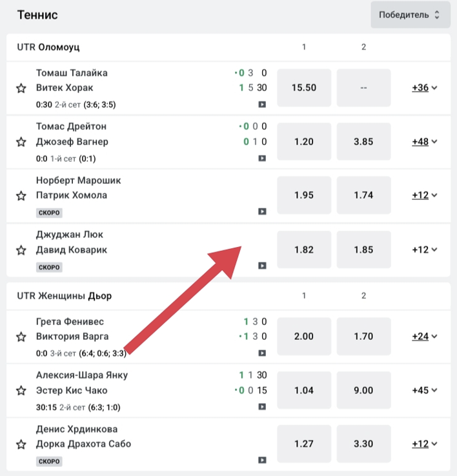Open live video for Фенивес vs Варга match

[x=262, y=353]
